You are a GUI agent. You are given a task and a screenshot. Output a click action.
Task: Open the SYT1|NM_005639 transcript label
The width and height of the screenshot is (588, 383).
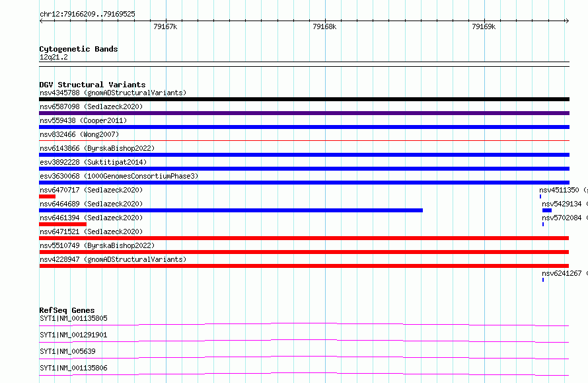[67, 351]
